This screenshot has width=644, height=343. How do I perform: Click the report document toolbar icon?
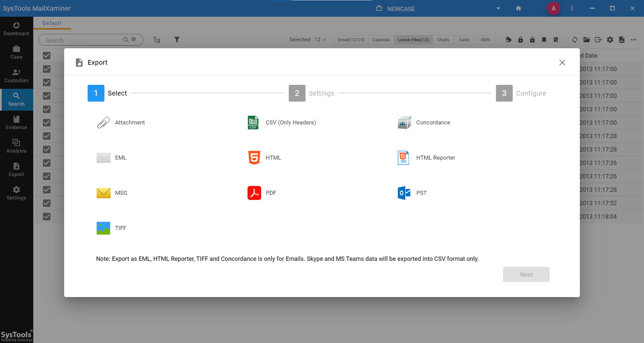(x=622, y=40)
